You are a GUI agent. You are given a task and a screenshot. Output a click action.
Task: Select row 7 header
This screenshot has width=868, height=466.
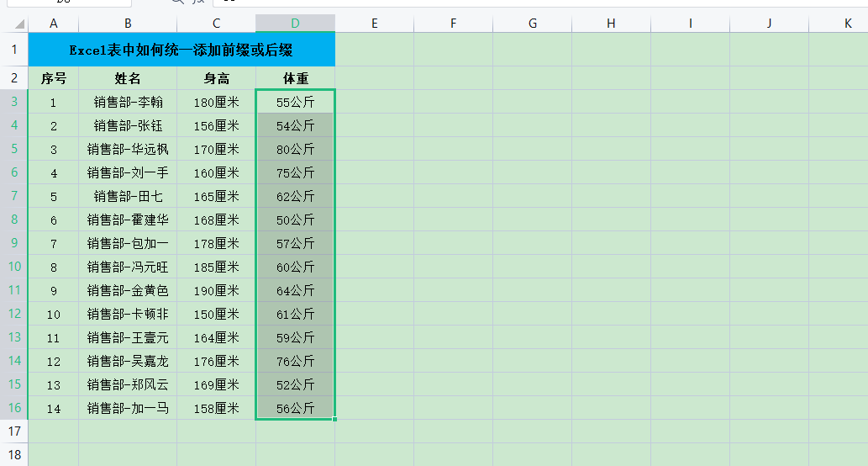pyautogui.click(x=13, y=196)
